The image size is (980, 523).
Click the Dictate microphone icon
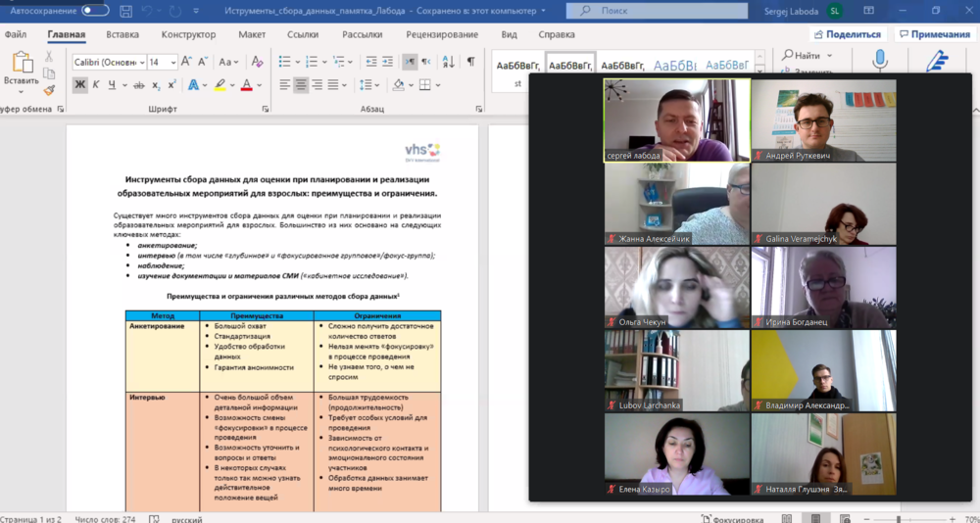[x=879, y=61]
